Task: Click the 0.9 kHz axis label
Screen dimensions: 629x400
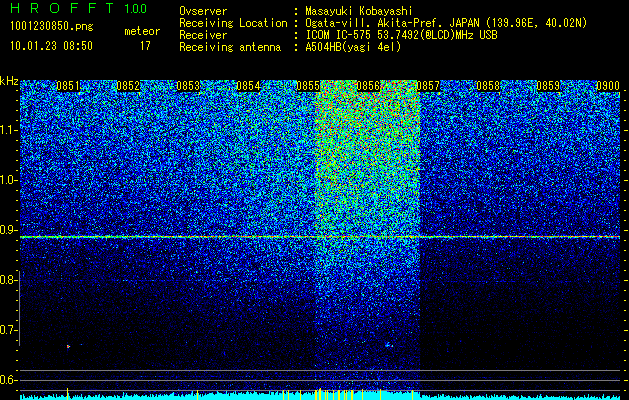Action: 9,230
